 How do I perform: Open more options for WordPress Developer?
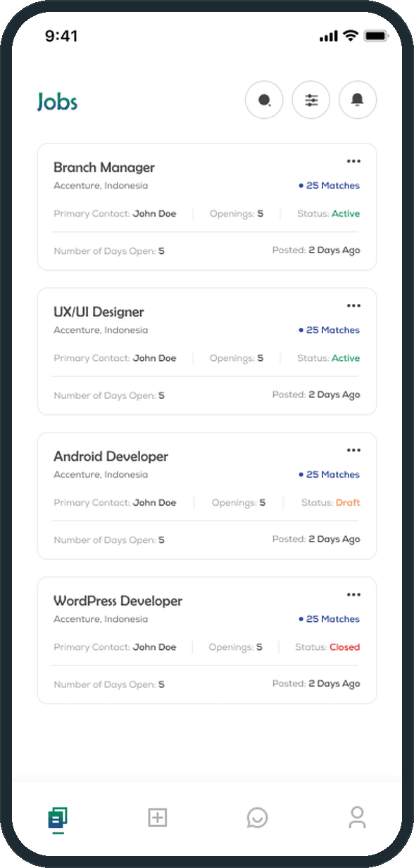point(353,594)
